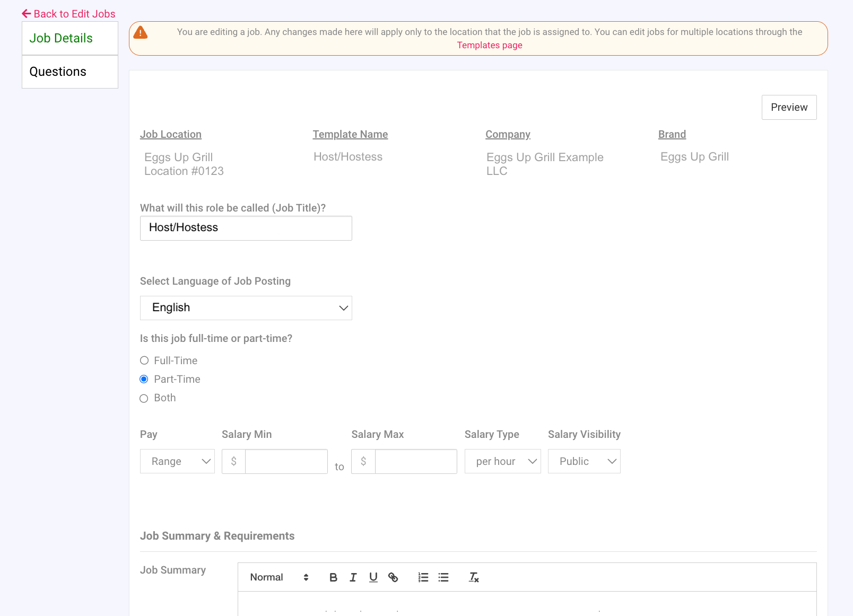Toggle underline formatting in the editor
The image size is (853, 616).
pyautogui.click(x=373, y=577)
